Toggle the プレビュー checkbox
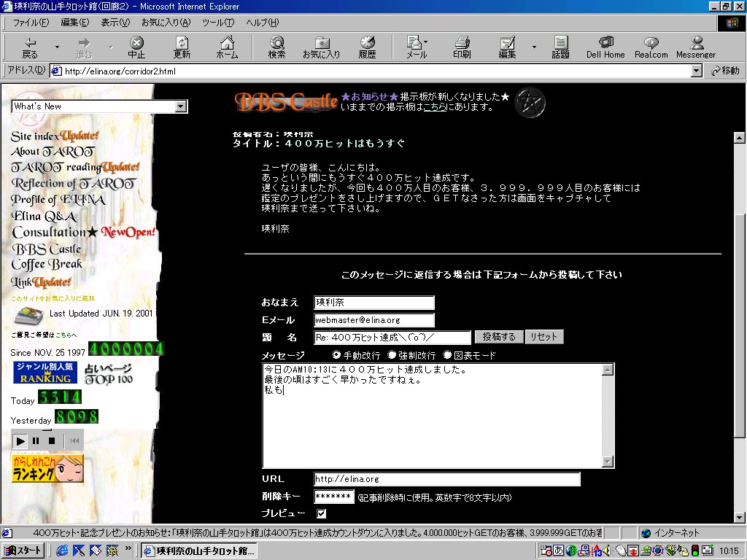Viewport: 747px width, 560px height. [x=322, y=514]
